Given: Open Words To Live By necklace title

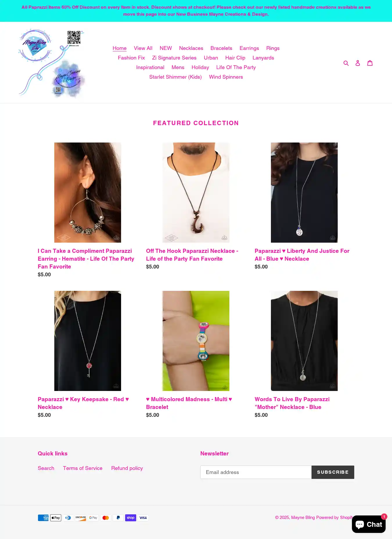Looking at the screenshot, I should click(x=292, y=403).
